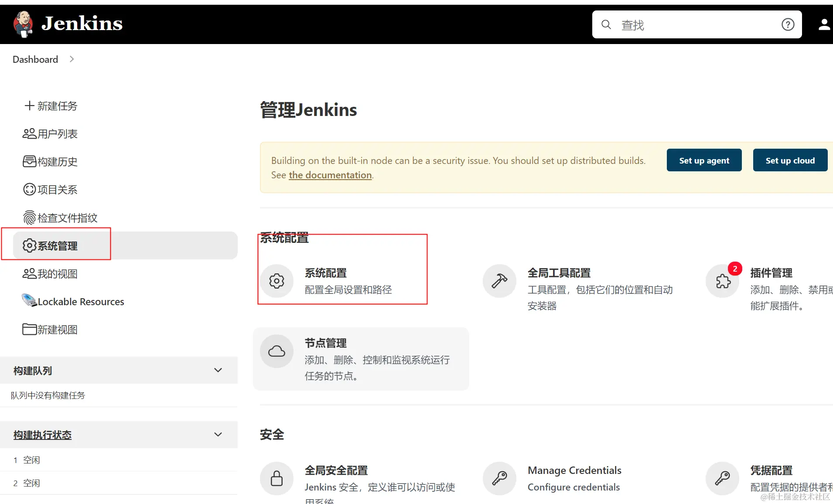The image size is (833, 504).
Task: Collapse the 构建队列 panel chevron
Action: click(218, 370)
